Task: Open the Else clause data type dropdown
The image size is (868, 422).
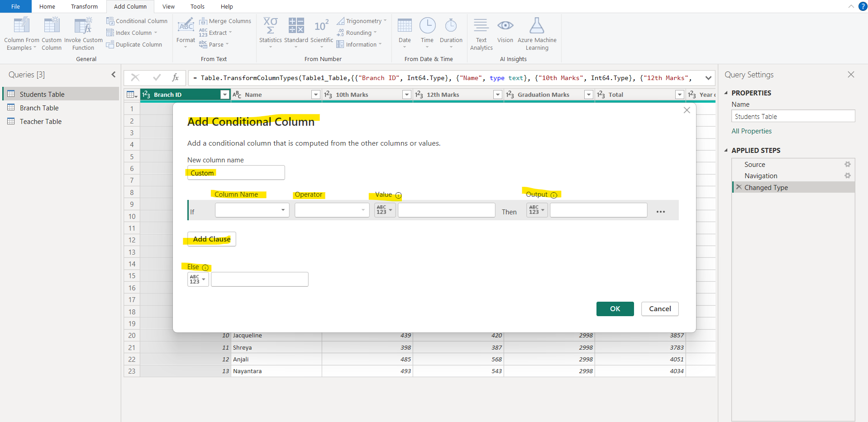Action: click(197, 279)
